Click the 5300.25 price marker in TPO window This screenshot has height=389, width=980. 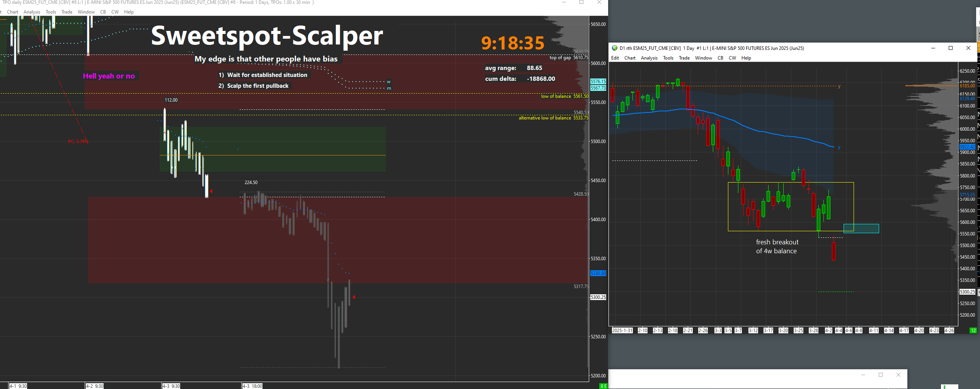point(598,297)
